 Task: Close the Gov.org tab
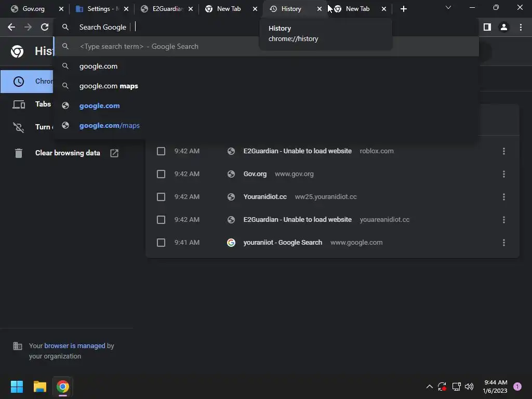click(61, 9)
